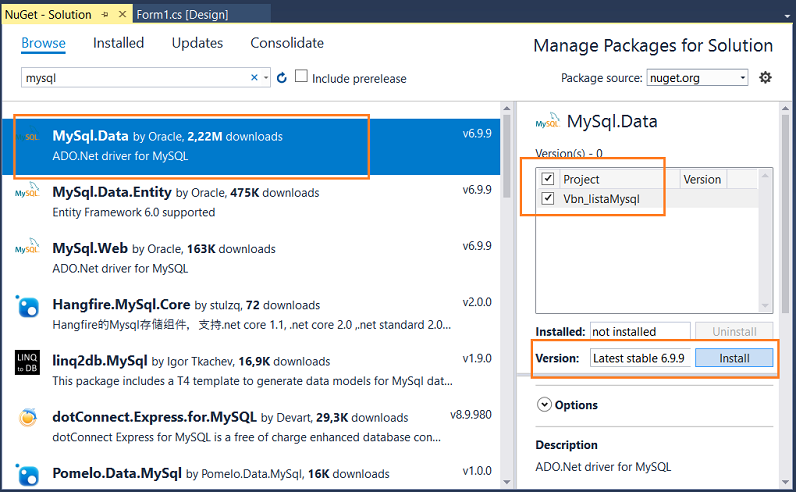This screenshot has width=796, height=492.
Task: Click the refresh icon beside the search box
Action: (282, 78)
